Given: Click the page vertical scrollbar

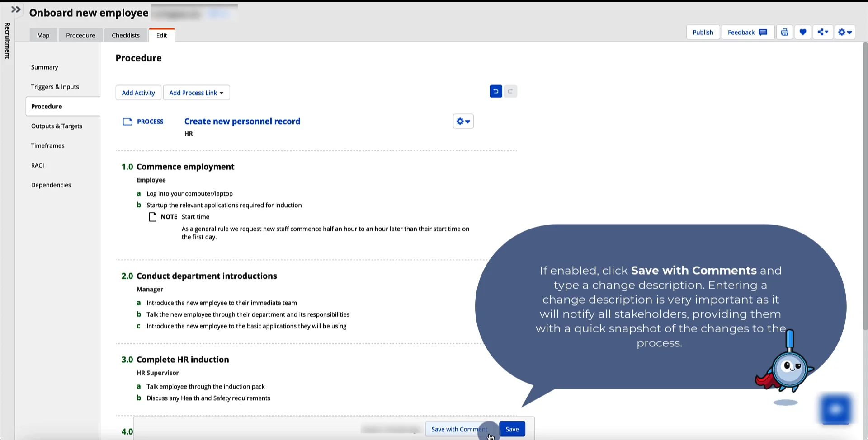Looking at the screenshot, I should pyautogui.click(x=865, y=185).
